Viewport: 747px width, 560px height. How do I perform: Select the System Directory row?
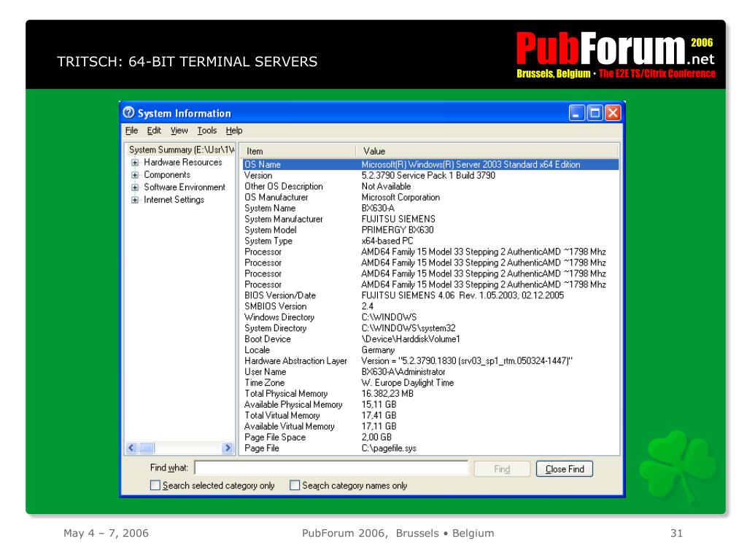pos(430,328)
